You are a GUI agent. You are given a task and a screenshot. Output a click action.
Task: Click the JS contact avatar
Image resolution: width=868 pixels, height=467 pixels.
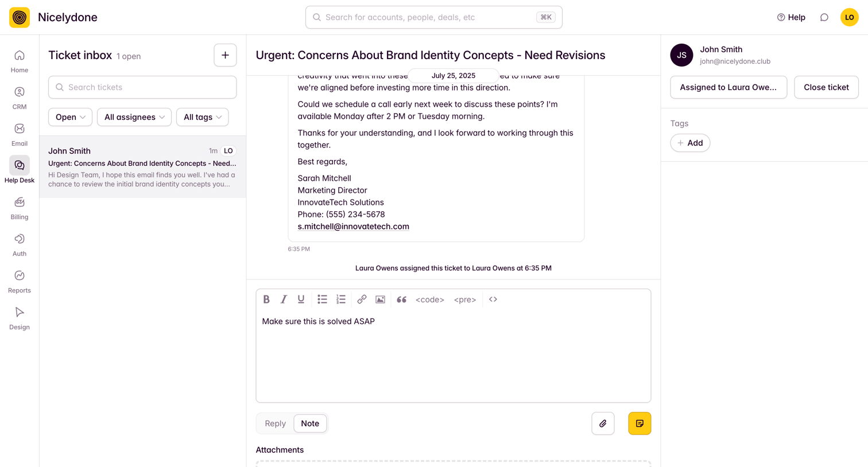[x=681, y=55]
